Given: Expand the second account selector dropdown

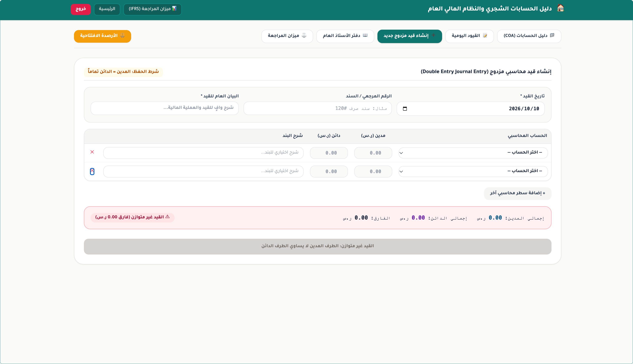Looking at the screenshot, I should tap(473, 172).
